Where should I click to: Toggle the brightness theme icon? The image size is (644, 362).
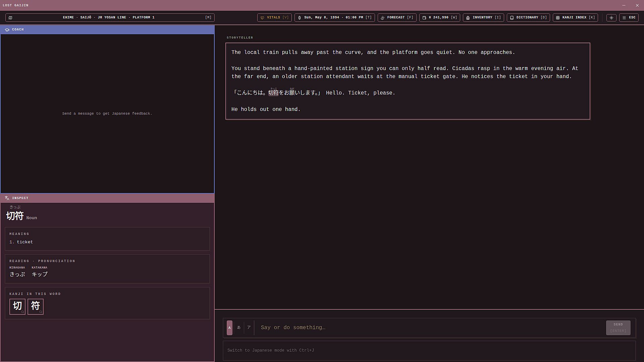coord(611,18)
